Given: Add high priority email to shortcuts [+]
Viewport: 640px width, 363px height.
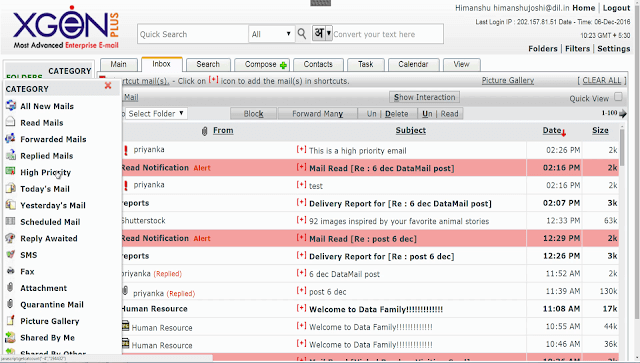Looking at the screenshot, I should [301, 150].
